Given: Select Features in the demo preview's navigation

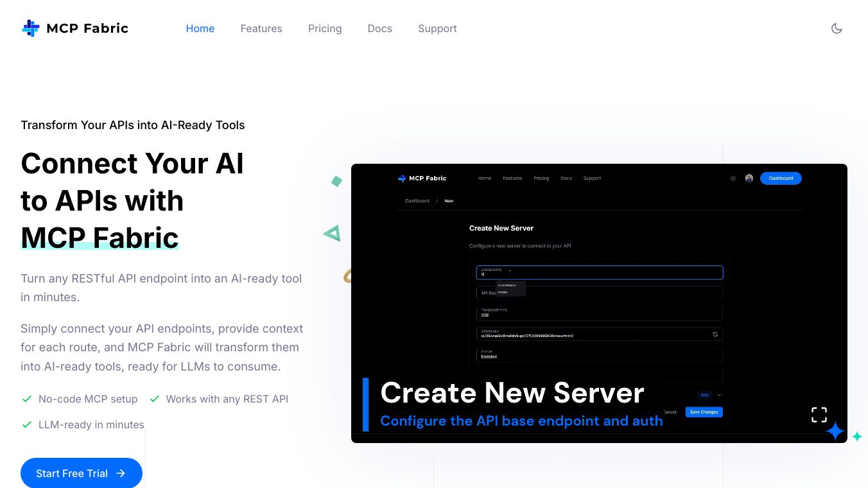Looking at the screenshot, I should pos(512,179).
